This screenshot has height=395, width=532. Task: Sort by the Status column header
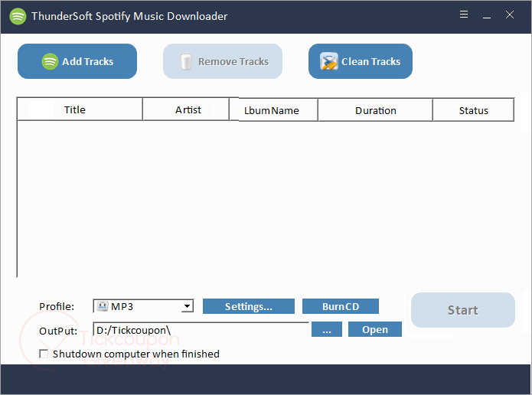tap(473, 110)
